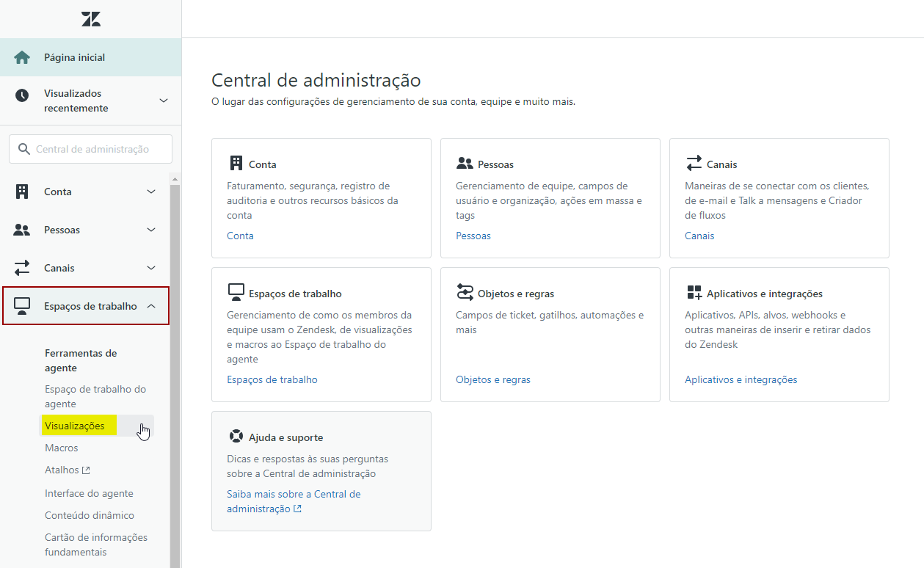Open Visualizados recentemente dropdown chevron
The width and height of the screenshot is (924, 568).
coord(164,101)
